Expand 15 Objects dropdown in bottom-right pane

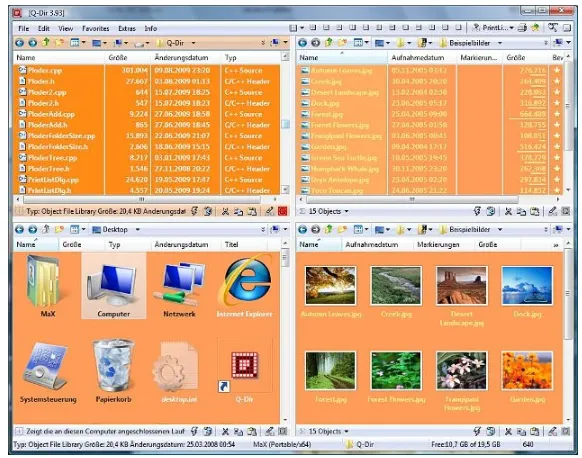pyautogui.click(x=346, y=432)
